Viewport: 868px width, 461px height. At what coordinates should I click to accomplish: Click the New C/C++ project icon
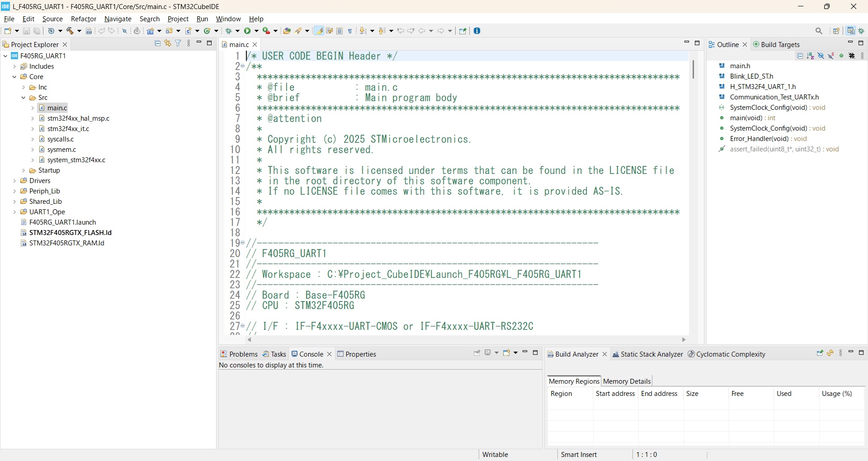[151, 31]
